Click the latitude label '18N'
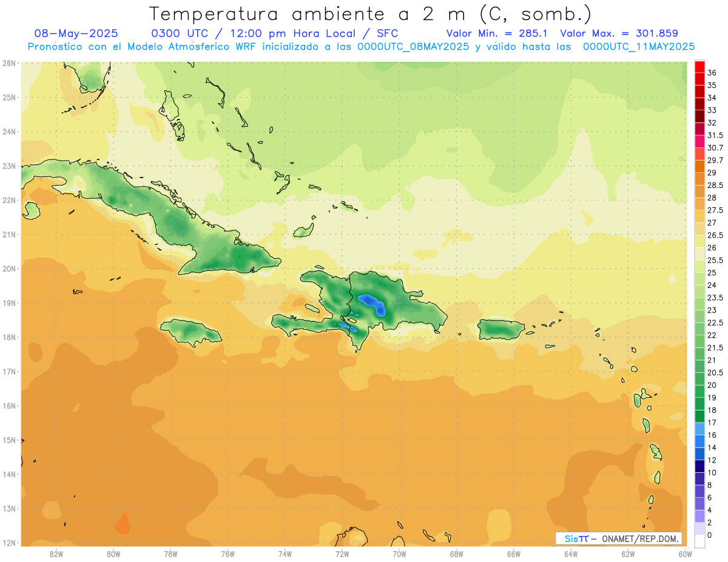The width and height of the screenshot is (728, 562). [9, 337]
